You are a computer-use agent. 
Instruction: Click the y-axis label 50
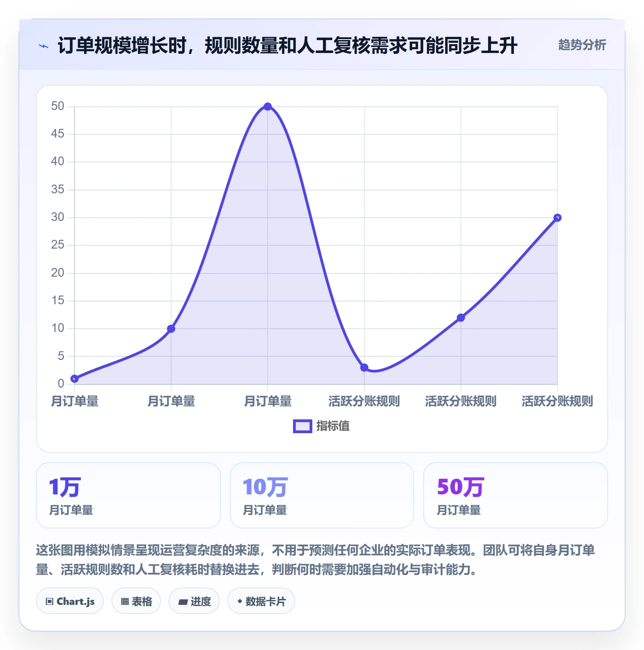click(57, 106)
